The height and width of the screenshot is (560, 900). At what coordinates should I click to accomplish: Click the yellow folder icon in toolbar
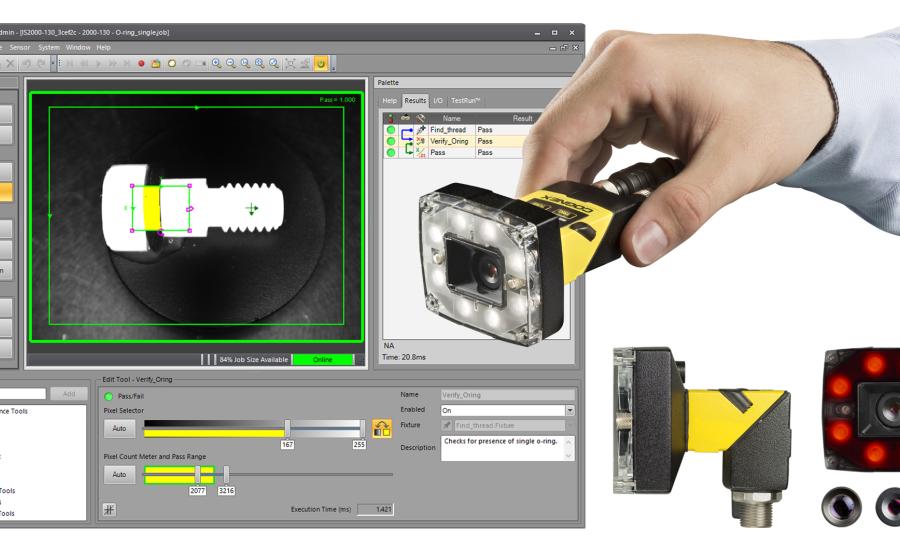[x=156, y=64]
